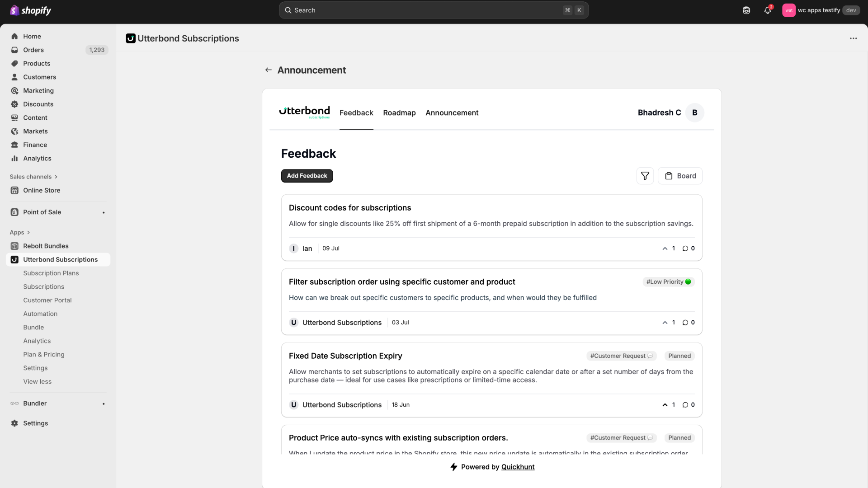Click the Products tag icon
Screen dimensions: 868x488
(14, 63)
